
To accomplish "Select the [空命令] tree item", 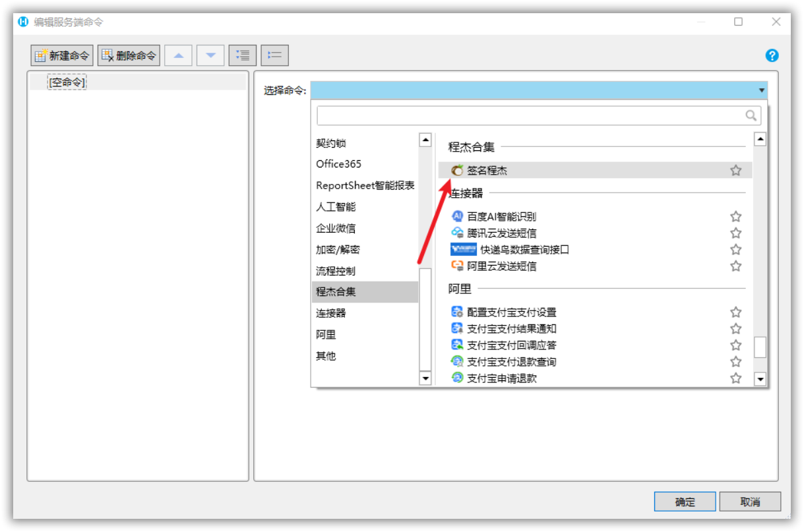I will [67, 82].
